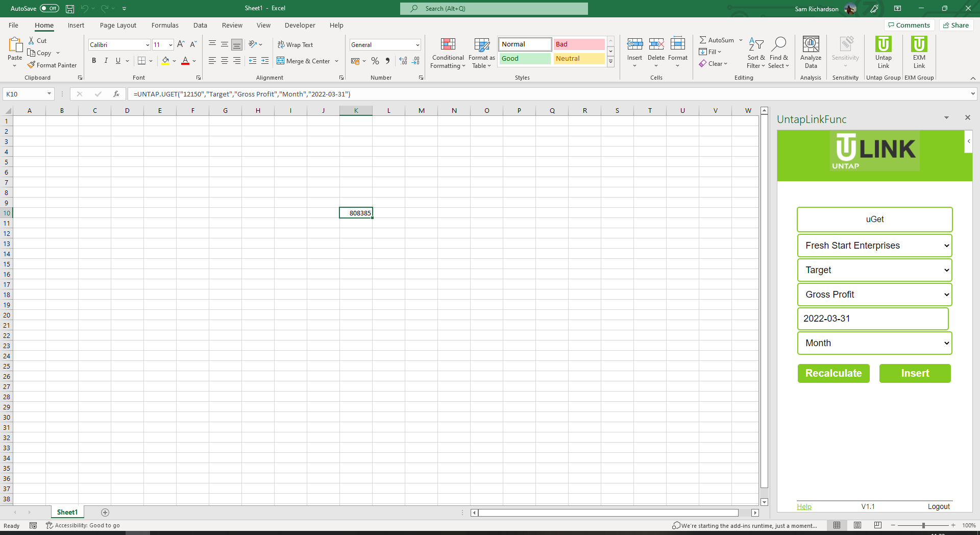Viewport: 980px width, 535px height.
Task: Open the Name Box dropdown
Action: (x=49, y=94)
